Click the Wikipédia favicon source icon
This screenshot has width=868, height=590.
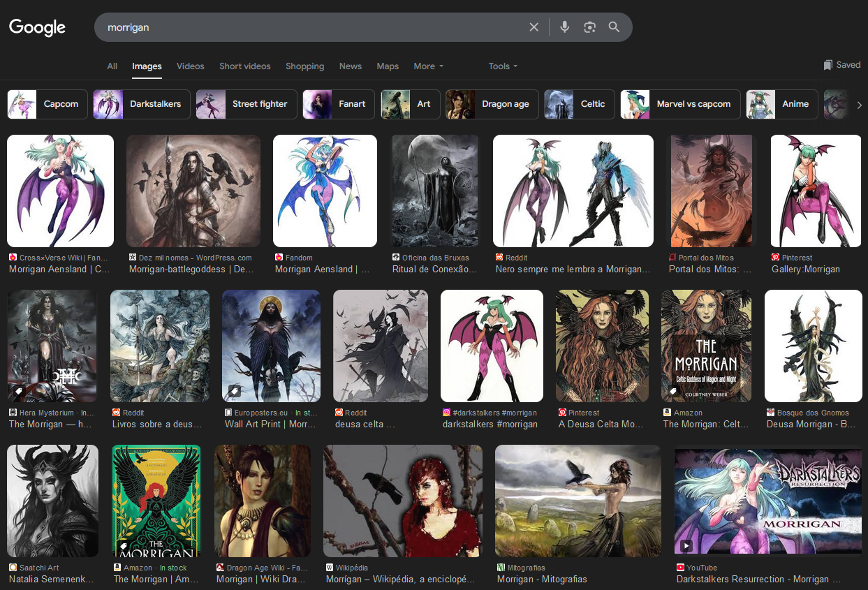[x=329, y=568]
